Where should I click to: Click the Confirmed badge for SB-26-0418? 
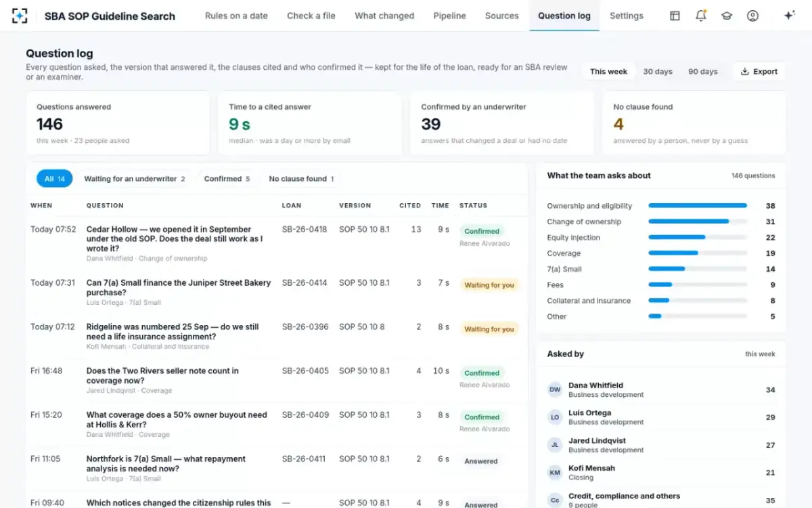[x=482, y=231]
